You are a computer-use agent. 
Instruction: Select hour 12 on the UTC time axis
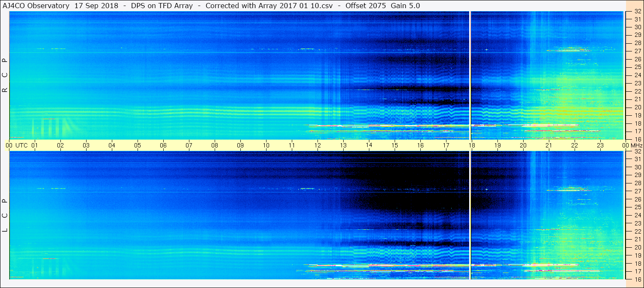[x=318, y=145]
